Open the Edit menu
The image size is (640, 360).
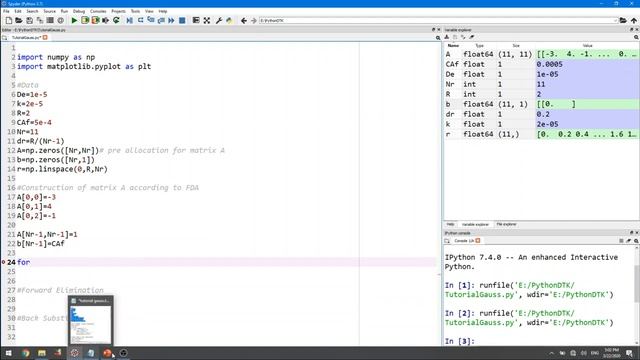point(18,11)
